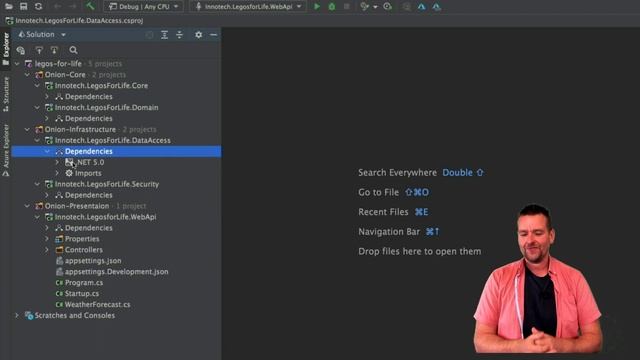Screen dimensions: 640x360
Task: Click the stop square icon in toolbar
Action: coord(347,7)
